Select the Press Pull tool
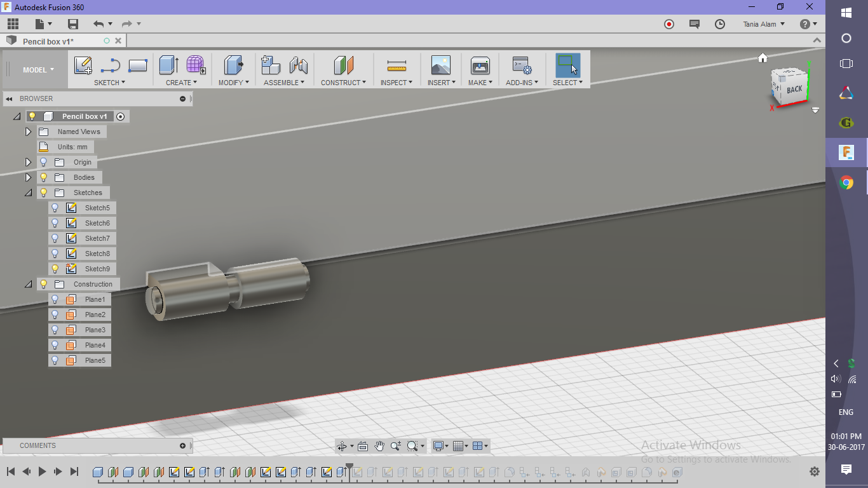 [x=234, y=65]
